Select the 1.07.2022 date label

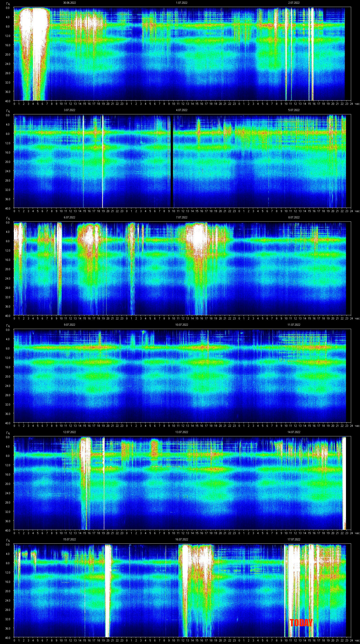(182, 3)
